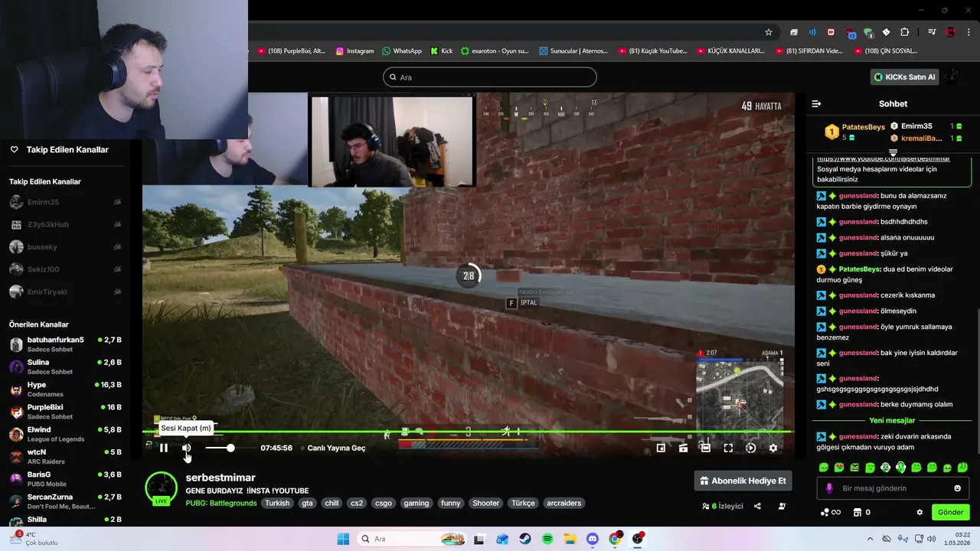
Task: Open the playback speed control icon
Action: coord(750,448)
